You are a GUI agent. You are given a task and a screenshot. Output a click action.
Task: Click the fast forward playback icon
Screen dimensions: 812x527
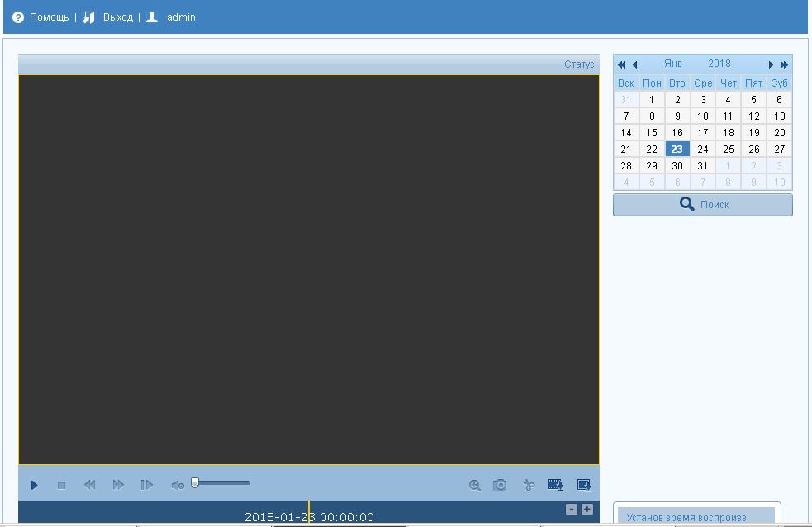(118, 485)
